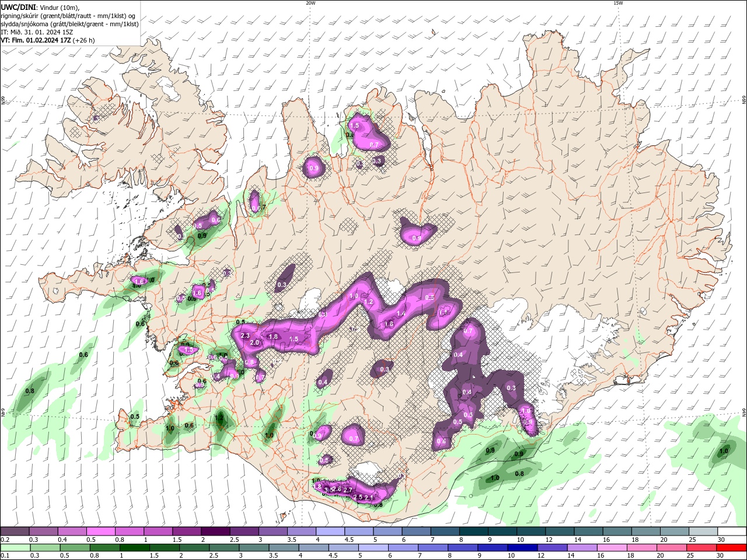Click the 66N latitude label on left edge
Screen dimensions: 747x560
[3, 101]
